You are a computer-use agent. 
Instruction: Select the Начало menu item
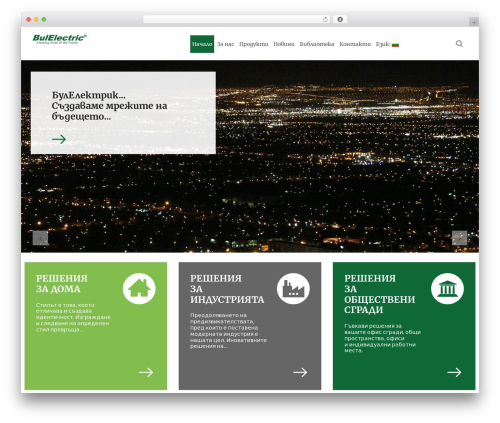click(202, 44)
